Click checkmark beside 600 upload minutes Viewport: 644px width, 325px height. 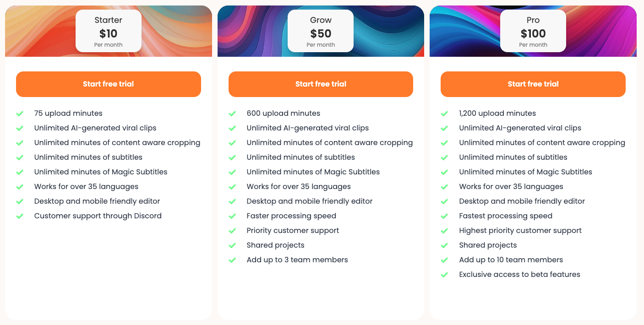[x=232, y=114]
